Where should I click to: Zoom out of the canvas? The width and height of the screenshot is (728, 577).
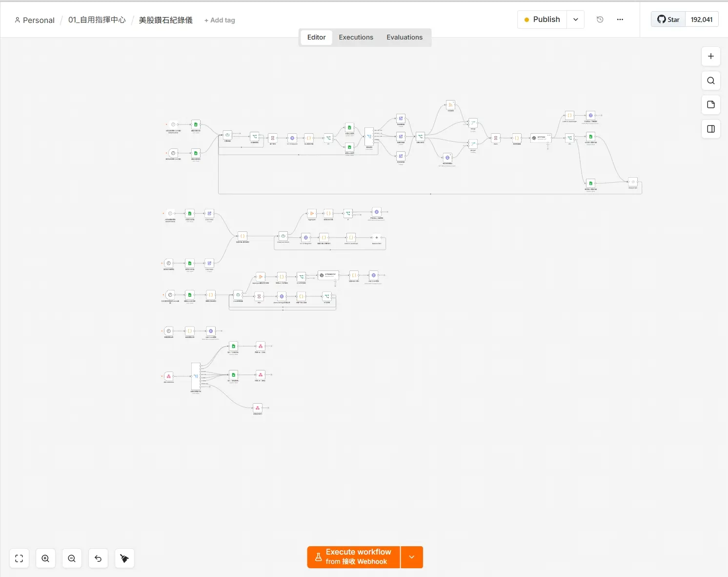click(72, 558)
